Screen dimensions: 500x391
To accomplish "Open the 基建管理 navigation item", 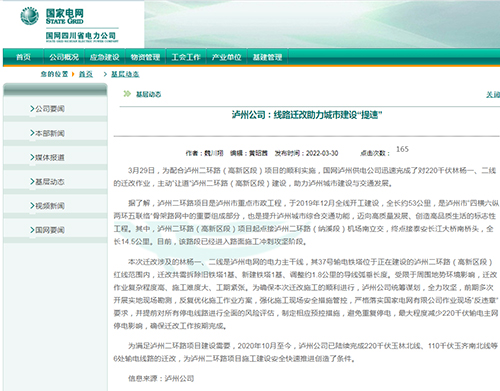I will tap(267, 57).
